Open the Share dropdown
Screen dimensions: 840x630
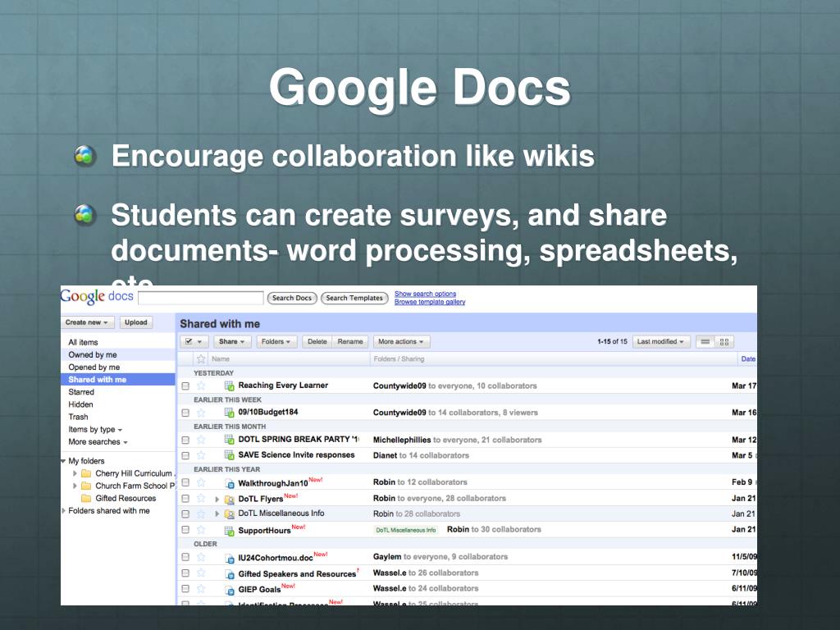click(x=232, y=342)
